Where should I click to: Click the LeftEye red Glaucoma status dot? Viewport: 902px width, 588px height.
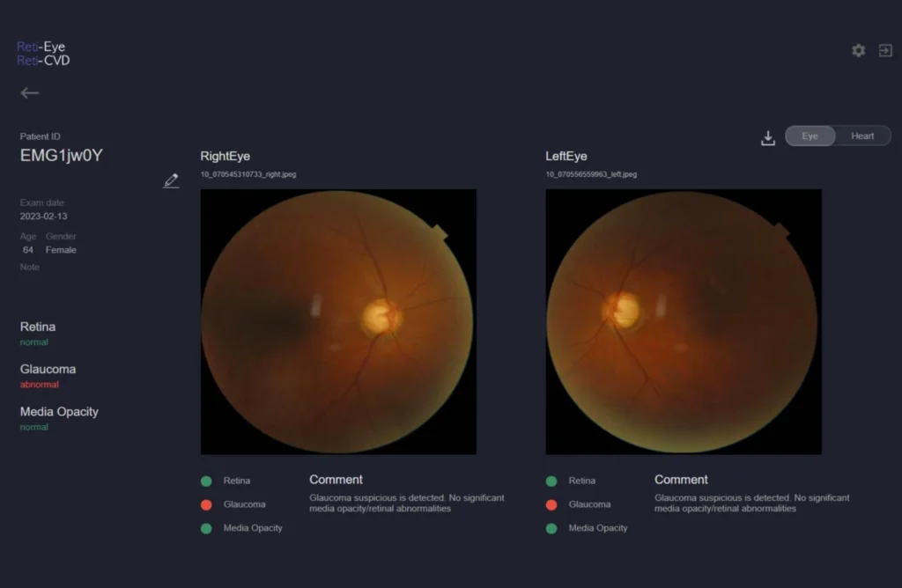[551, 504]
